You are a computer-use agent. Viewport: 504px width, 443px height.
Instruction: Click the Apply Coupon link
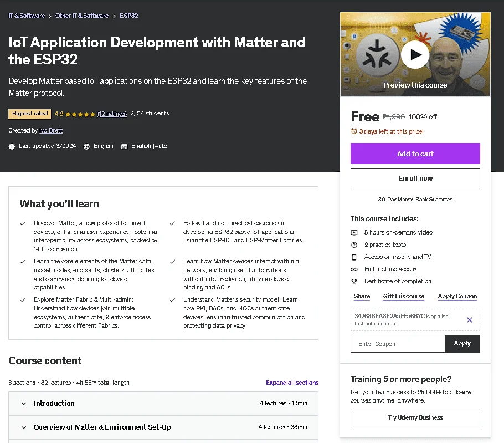(457, 296)
